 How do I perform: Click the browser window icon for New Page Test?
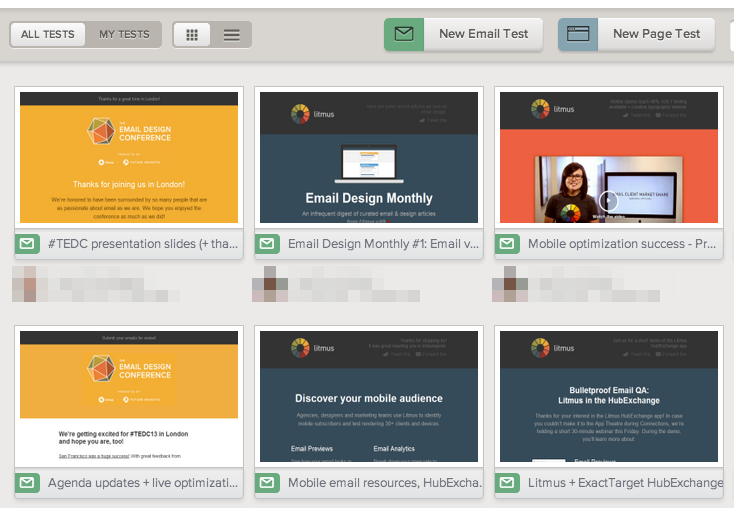(578, 34)
